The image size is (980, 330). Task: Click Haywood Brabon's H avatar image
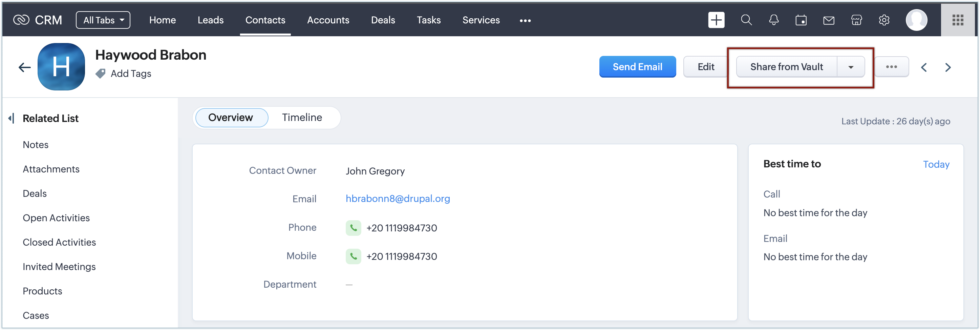pyautogui.click(x=61, y=67)
